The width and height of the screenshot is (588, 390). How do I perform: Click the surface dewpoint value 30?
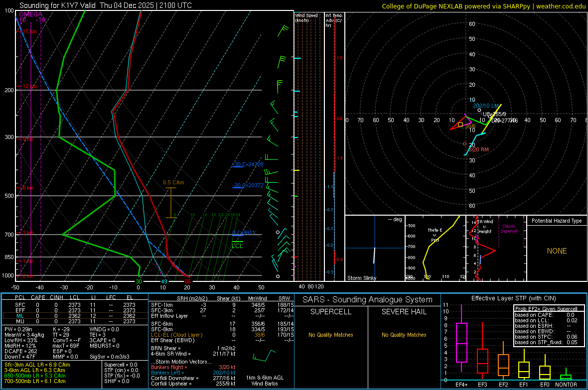(x=139, y=281)
